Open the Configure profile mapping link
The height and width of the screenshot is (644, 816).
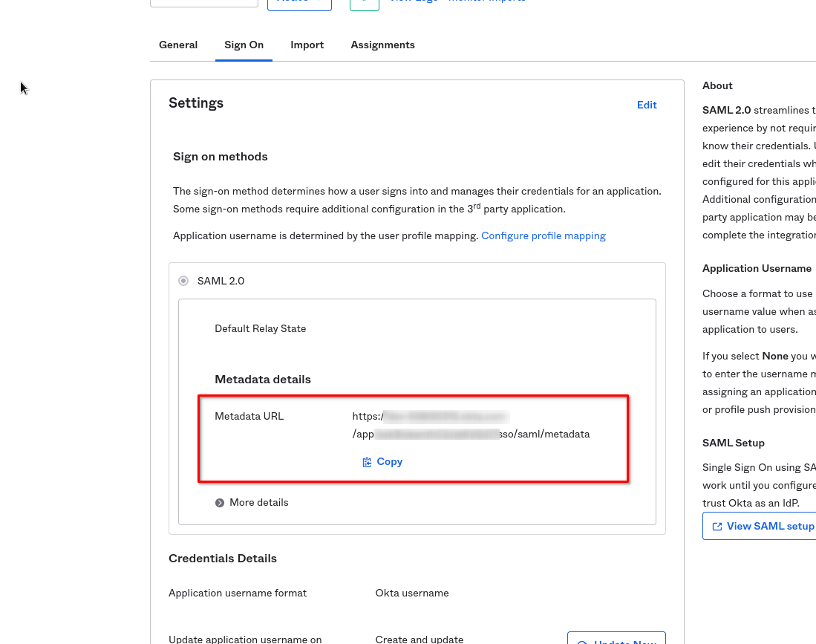coord(543,236)
